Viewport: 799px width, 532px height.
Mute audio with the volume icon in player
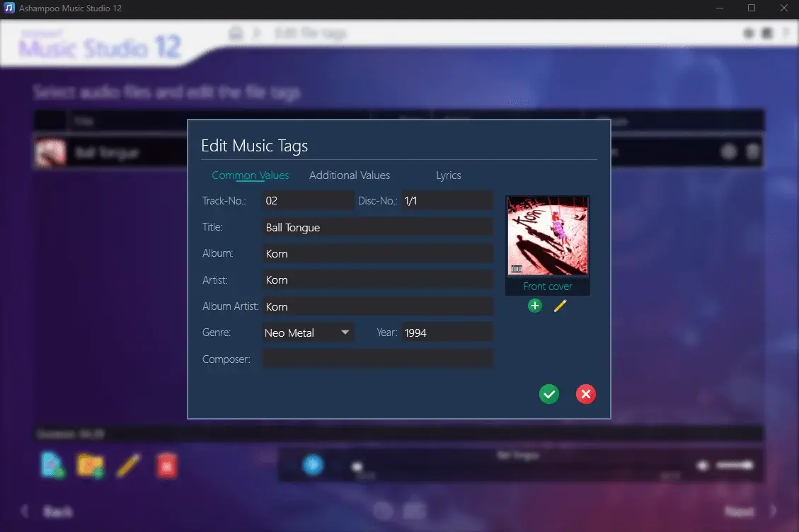[x=702, y=464]
